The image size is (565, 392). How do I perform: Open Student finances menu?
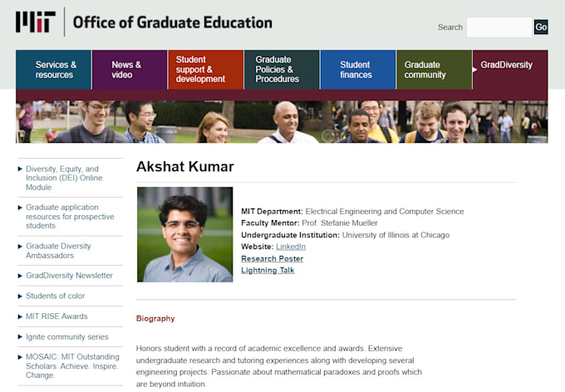(358, 70)
